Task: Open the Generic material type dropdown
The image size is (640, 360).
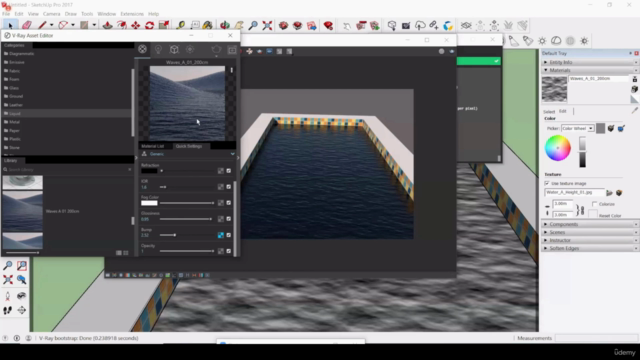Action: point(188,154)
